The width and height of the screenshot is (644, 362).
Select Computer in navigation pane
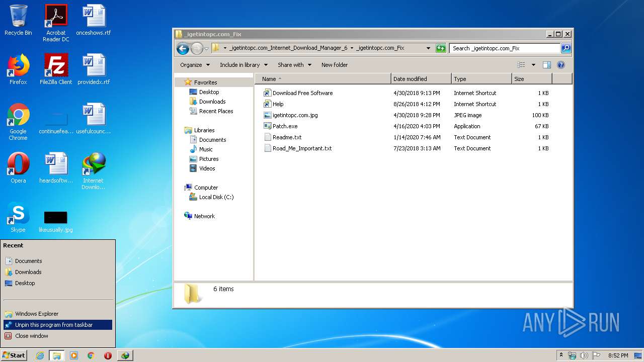(206, 188)
